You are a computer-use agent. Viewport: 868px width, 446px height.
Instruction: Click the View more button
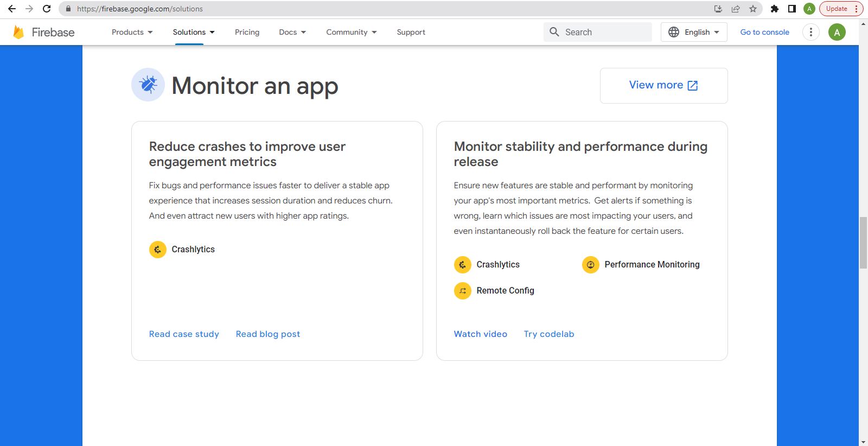point(663,85)
